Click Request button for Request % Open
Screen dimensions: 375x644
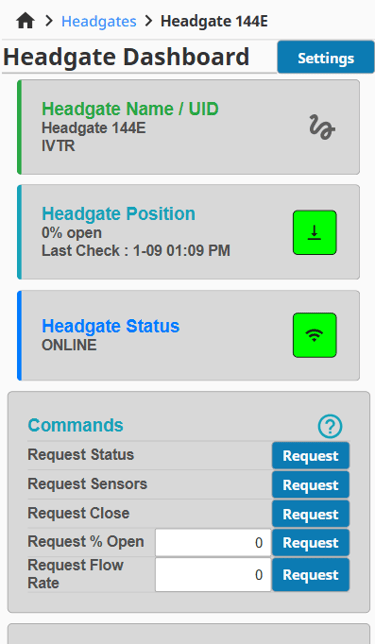311,543
